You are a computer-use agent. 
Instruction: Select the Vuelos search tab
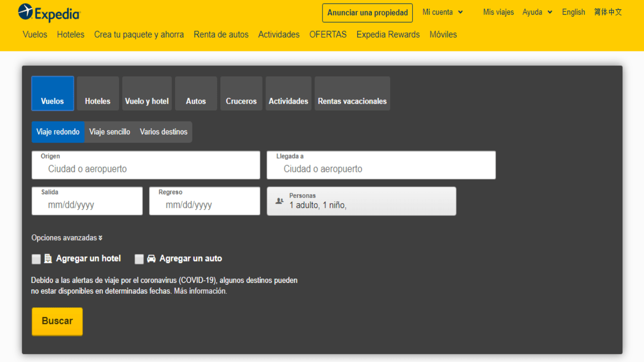pos(53,93)
